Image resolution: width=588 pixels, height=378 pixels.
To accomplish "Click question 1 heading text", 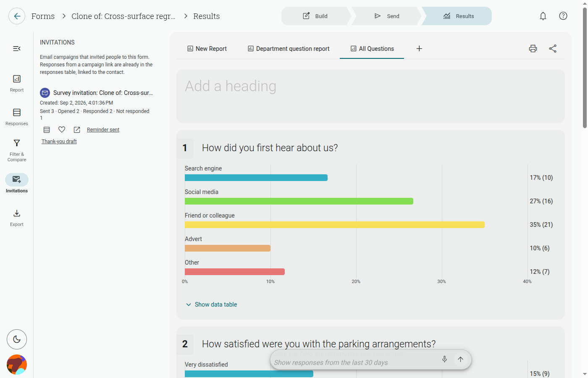I will point(270,148).
